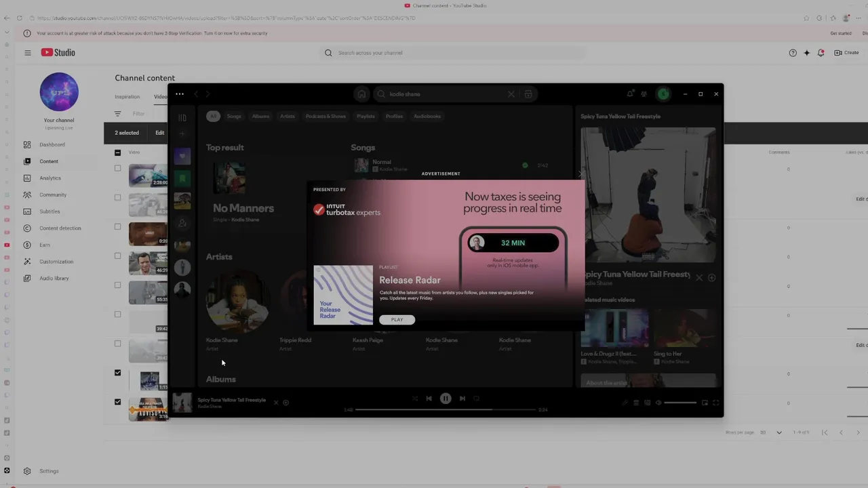Collapse Your Library in Spotify sidebar
Viewport: 868px width, 488px height.
[x=182, y=117]
